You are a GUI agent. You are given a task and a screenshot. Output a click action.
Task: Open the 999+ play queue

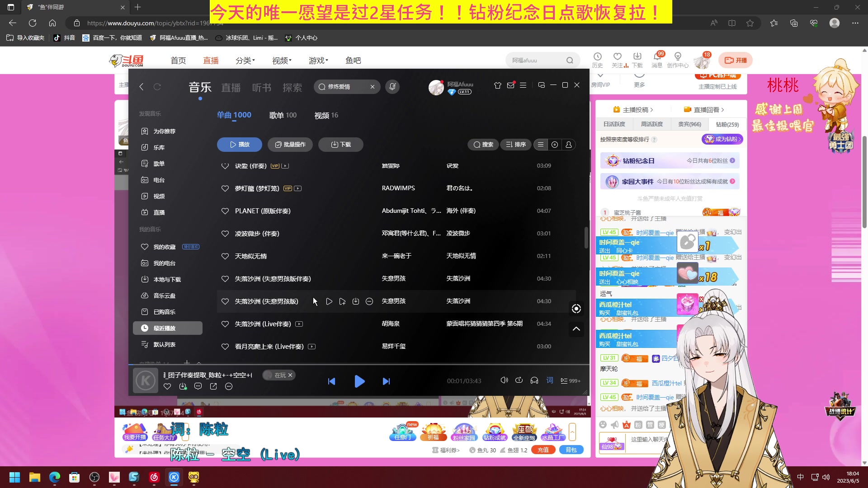(x=571, y=381)
